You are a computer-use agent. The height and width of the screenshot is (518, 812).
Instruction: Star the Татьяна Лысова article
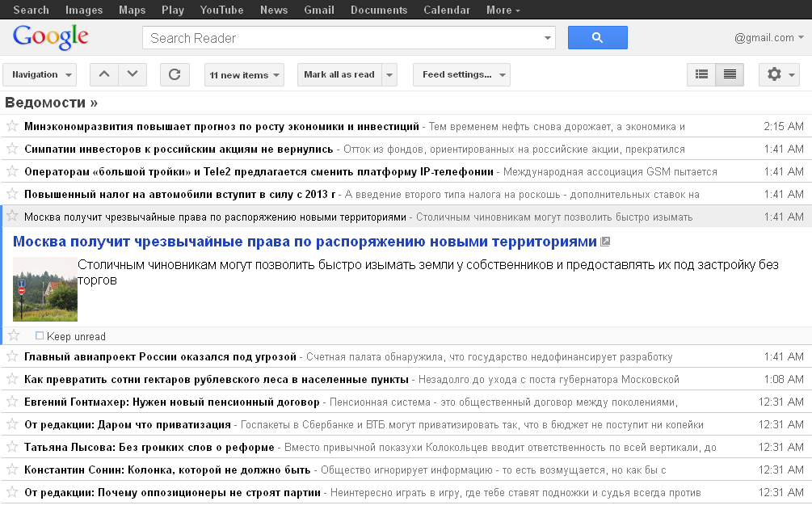12,447
